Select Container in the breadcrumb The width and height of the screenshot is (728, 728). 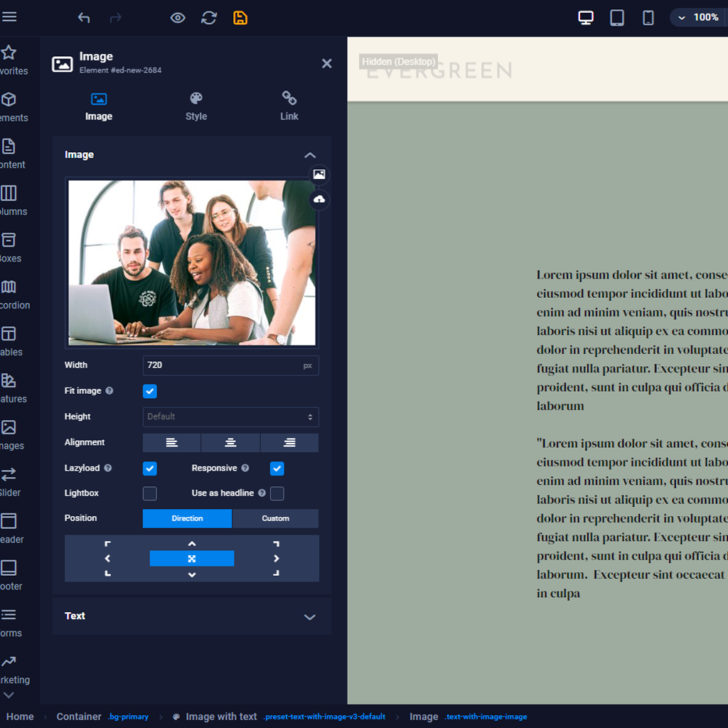tap(79, 717)
